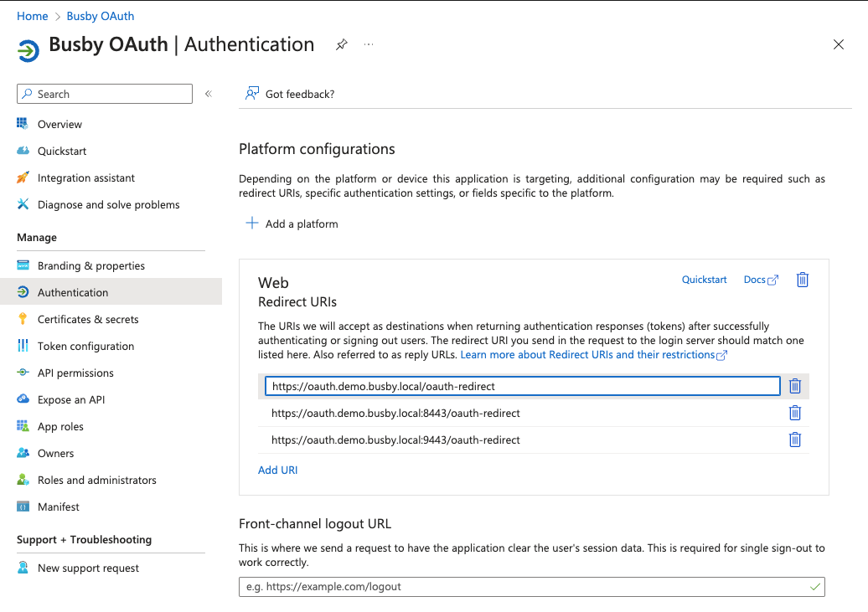The width and height of the screenshot is (868, 612).
Task: Open Diagnose and solve problems
Action: [111, 205]
